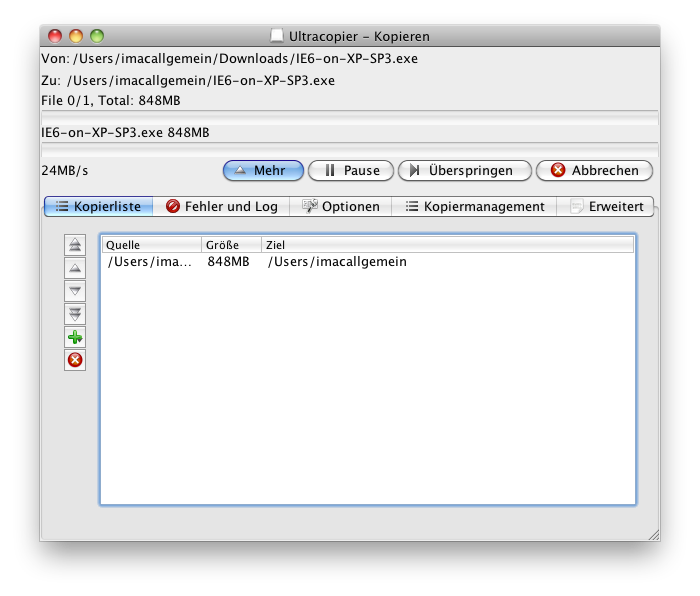This screenshot has height=596, width=700.
Task: Close the Ultracopier window with red button
Action: click(x=55, y=36)
